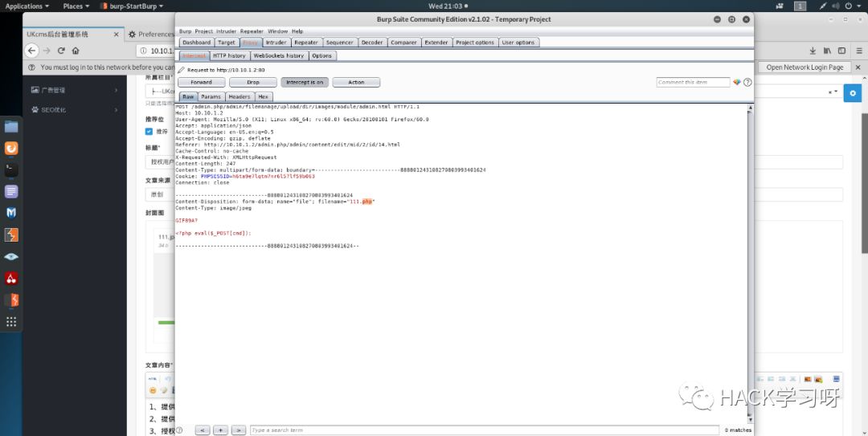Click the search term input field
868x436 pixels.
coord(485,430)
